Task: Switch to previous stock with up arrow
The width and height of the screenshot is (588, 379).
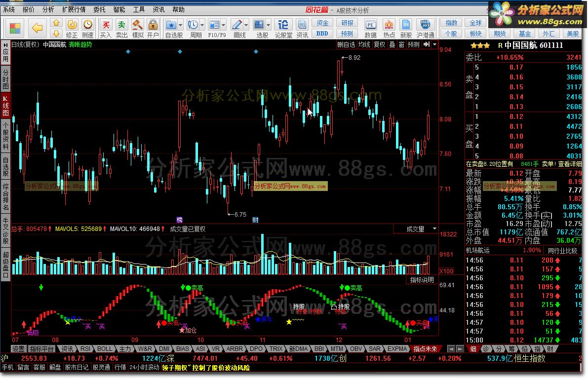Action: click(x=56, y=23)
